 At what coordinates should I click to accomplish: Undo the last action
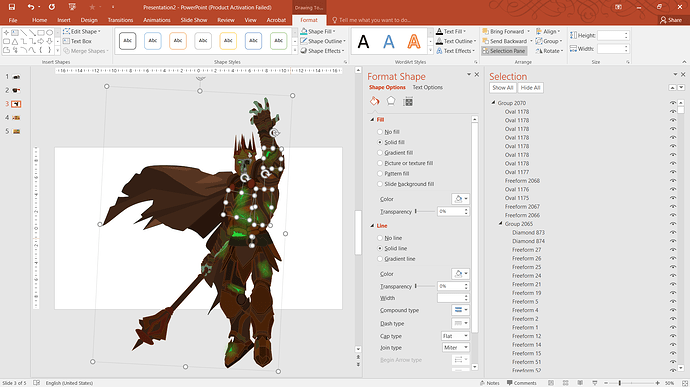30,7
